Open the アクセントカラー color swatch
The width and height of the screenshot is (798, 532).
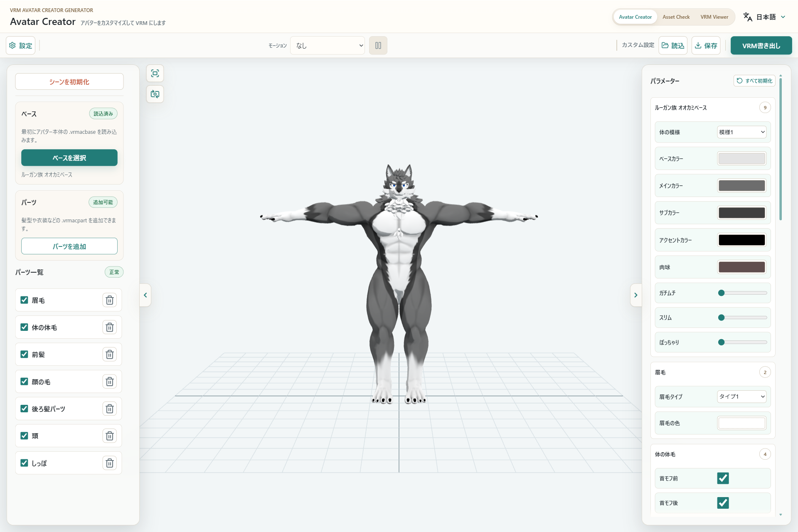pos(742,240)
